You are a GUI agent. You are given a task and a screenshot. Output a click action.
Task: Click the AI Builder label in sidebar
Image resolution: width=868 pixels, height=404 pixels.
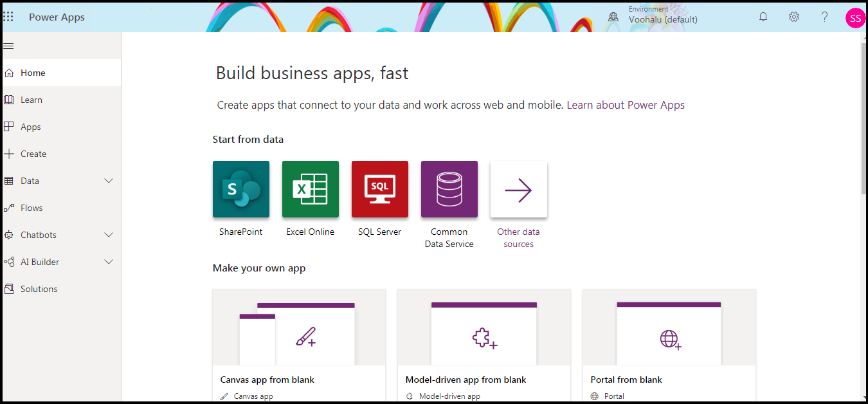coord(40,262)
